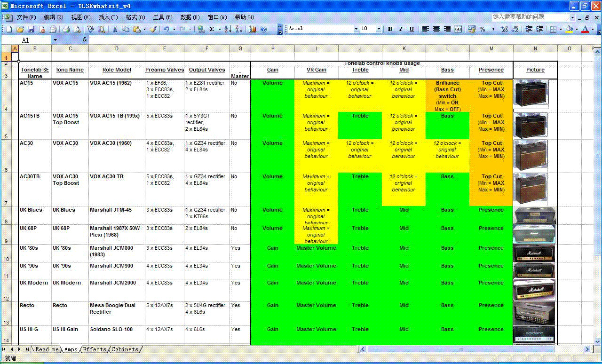
Task: Align cell text right
Action: pos(447,29)
